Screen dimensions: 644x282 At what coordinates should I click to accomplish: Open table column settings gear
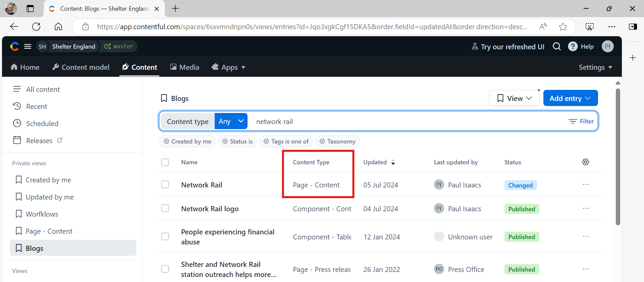point(586,162)
